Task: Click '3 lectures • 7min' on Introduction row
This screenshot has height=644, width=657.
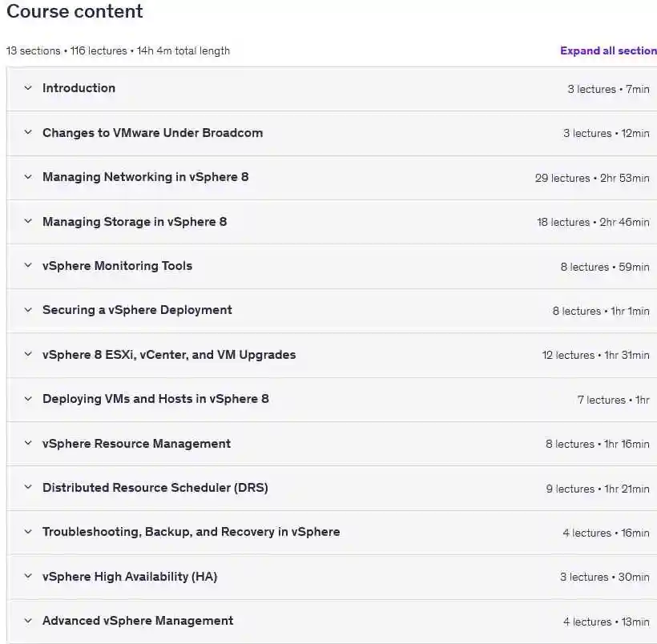Action: (x=608, y=89)
